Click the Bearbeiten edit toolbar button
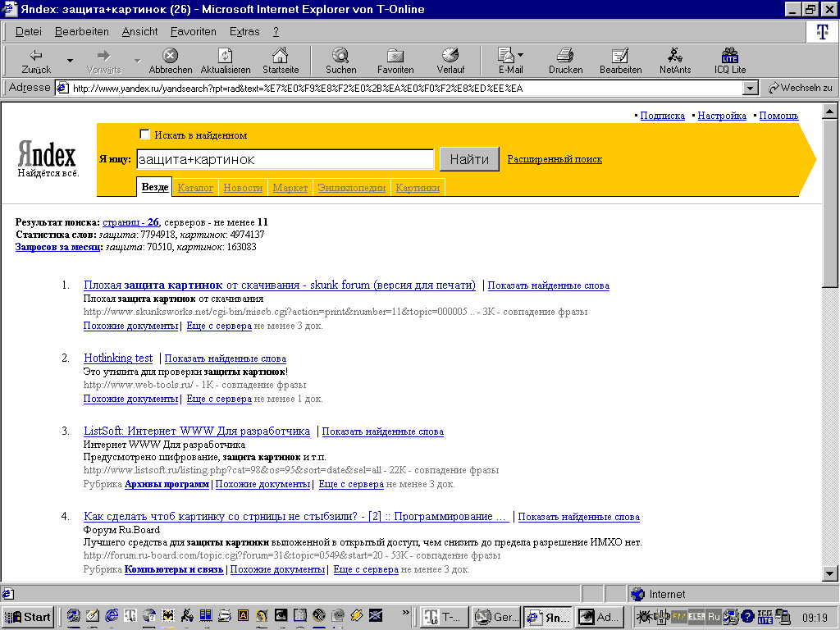This screenshot has width=840, height=630. (620, 61)
